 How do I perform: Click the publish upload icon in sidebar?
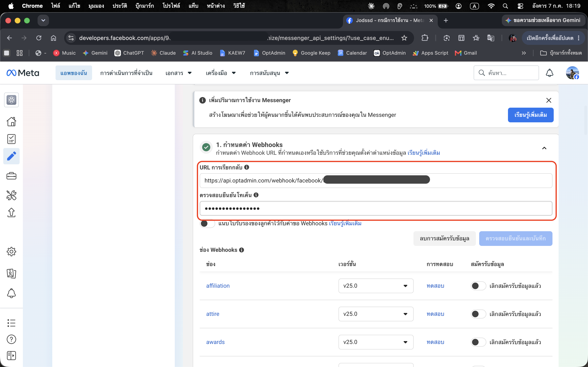(x=11, y=212)
